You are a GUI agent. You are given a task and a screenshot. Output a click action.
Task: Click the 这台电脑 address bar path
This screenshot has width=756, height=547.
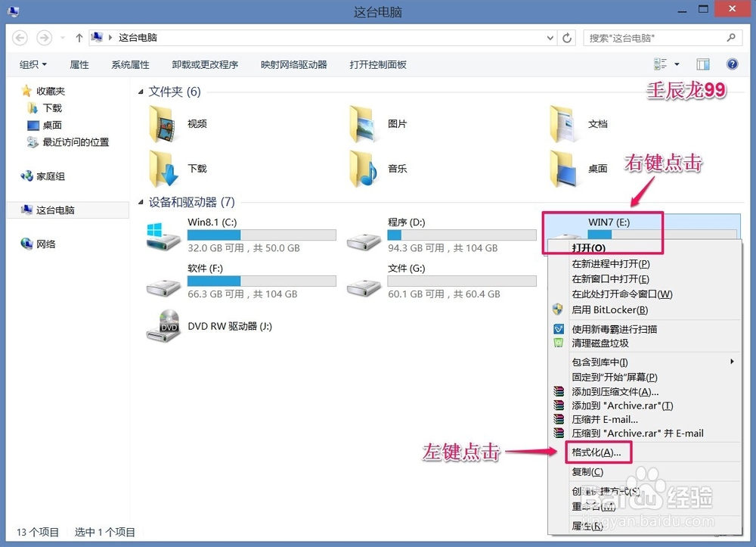click(x=138, y=38)
